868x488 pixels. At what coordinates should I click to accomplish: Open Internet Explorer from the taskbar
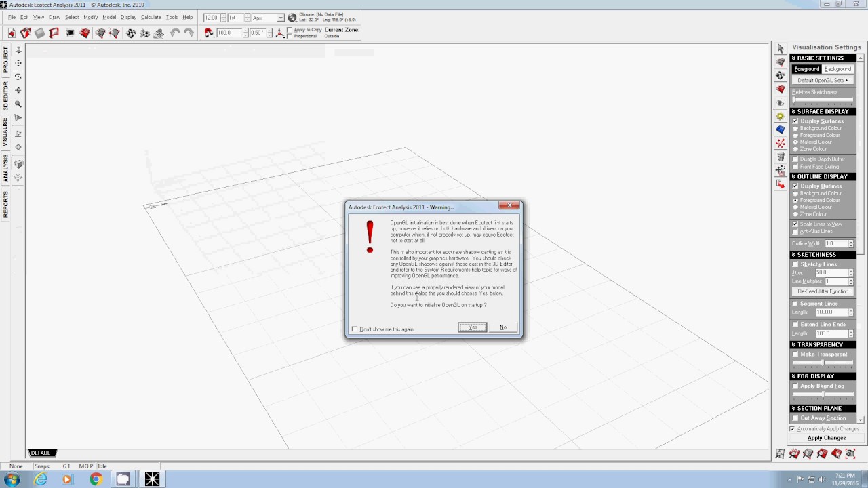(41, 479)
